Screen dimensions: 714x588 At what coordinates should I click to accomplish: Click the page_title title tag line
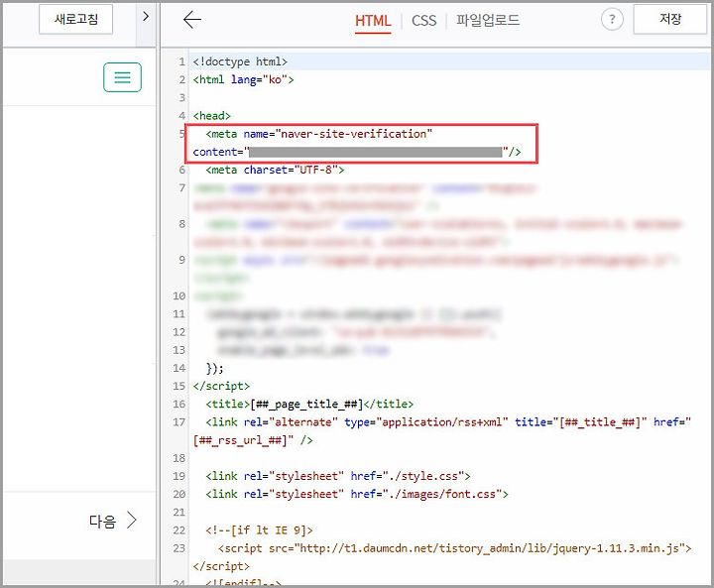(309, 404)
